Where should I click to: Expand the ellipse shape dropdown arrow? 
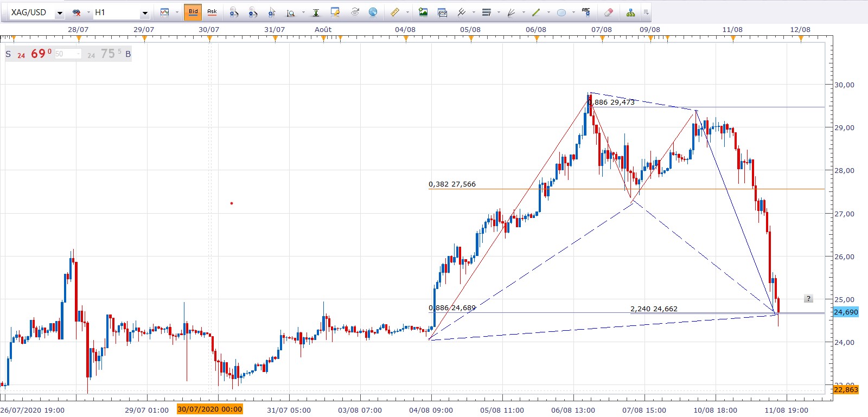click(573, 12)
